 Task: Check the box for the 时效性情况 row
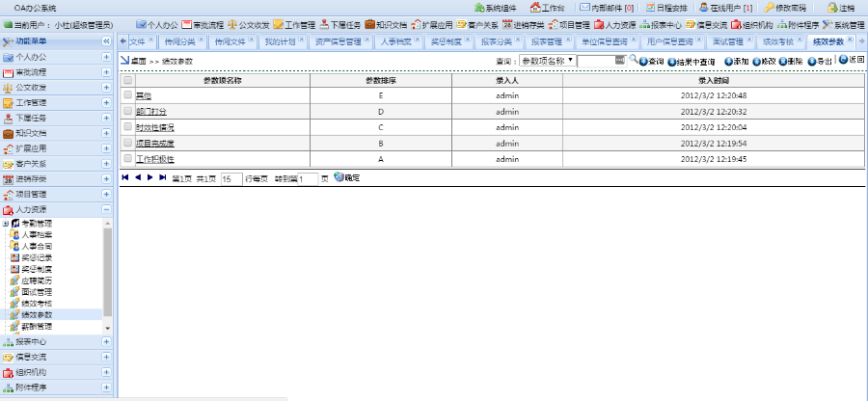point(128,126)
